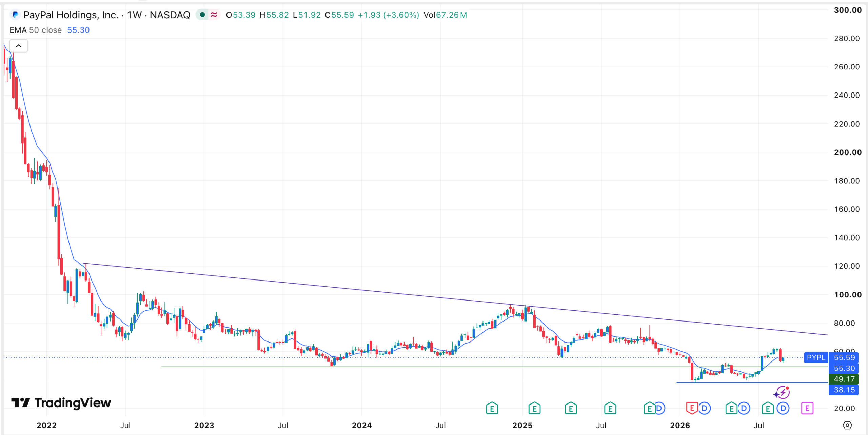The height and width of the screenshot is (435, 868).
Task: Click the dividend D marker next to the lightning icon
Action: pyautogui.click(x=783, y=408)
